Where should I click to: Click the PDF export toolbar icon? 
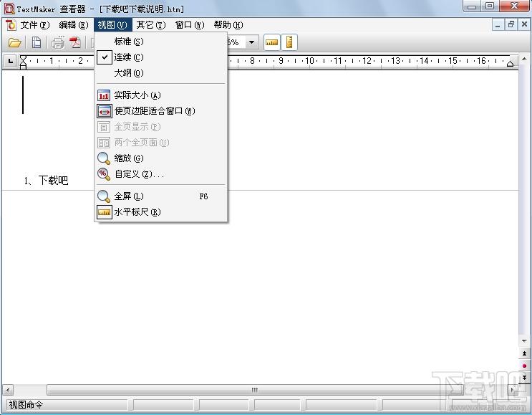point(75,42)
